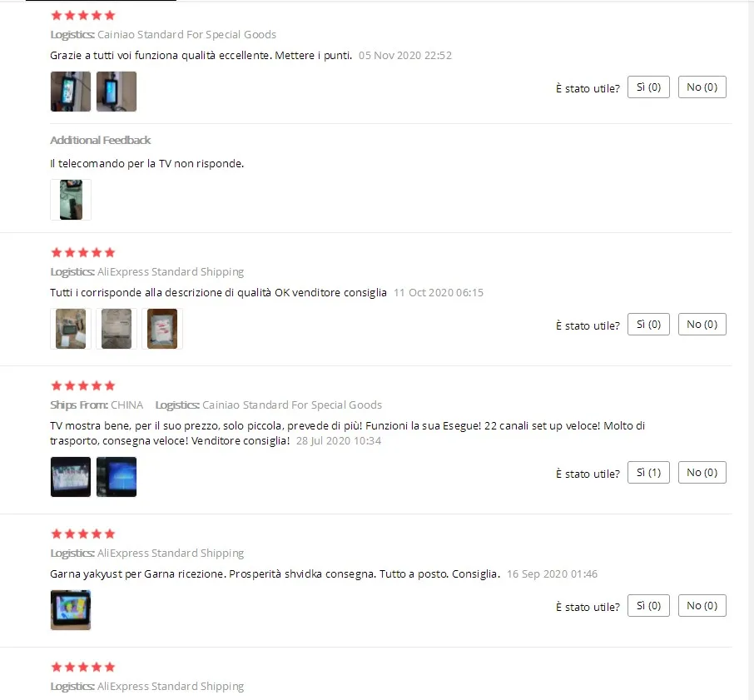This screenshot has width=754, height=700.
Task: Vote No (0) on 05 Nov review
Action: click(702, 87)
